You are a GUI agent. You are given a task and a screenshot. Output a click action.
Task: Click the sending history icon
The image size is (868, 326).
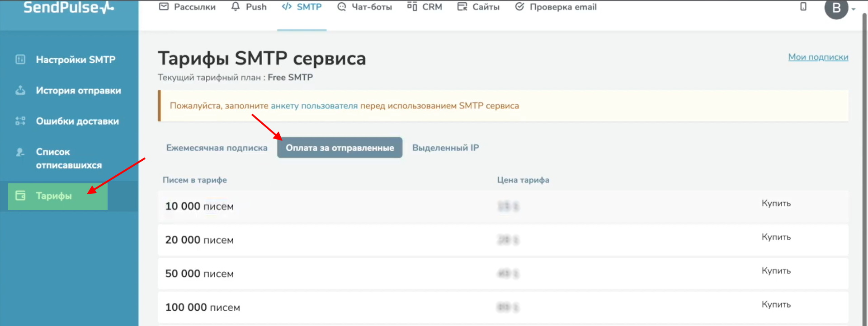point(20,90)
